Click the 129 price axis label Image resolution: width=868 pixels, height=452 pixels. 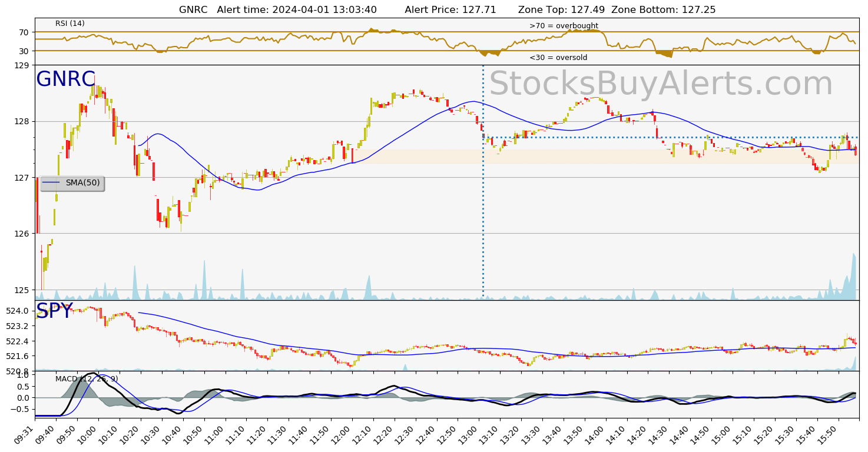pyautogui.click(x=21, y=65)
